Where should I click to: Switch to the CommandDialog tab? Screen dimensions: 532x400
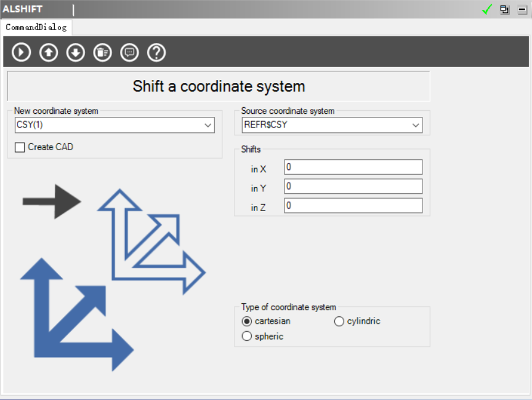(x=36, y=27)
